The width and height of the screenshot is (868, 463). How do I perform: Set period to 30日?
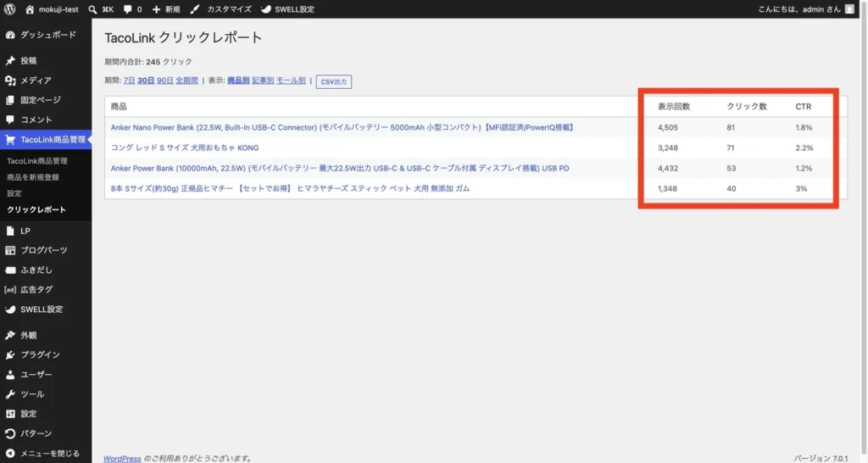pos(146,81)
